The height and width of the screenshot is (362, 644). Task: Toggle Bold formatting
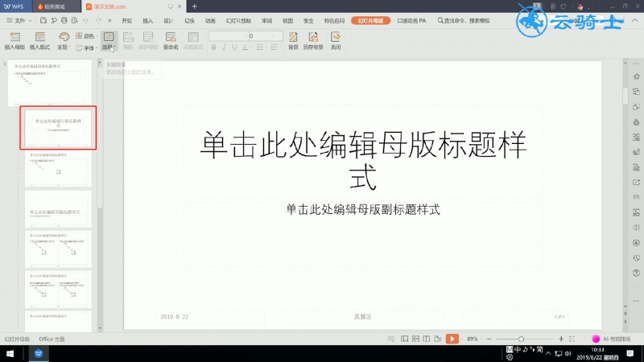[x=213, y=47]
